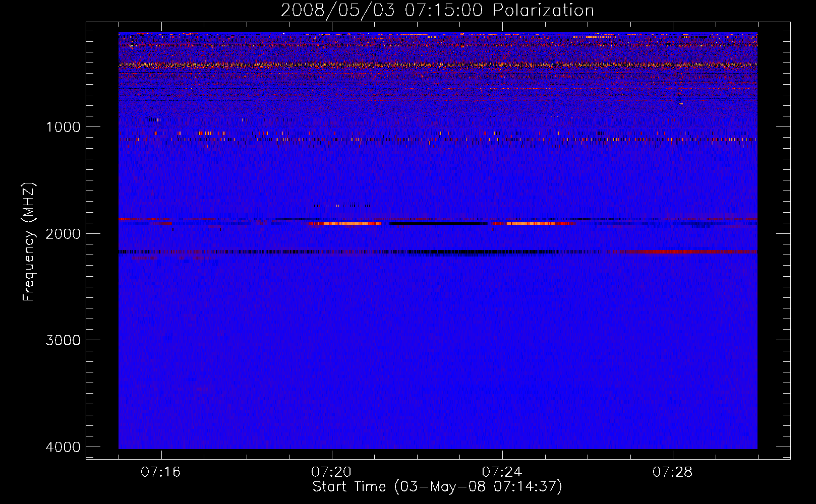Click the 07:20 time tick label
The image size is (816, 504).
tap(331, 472)
